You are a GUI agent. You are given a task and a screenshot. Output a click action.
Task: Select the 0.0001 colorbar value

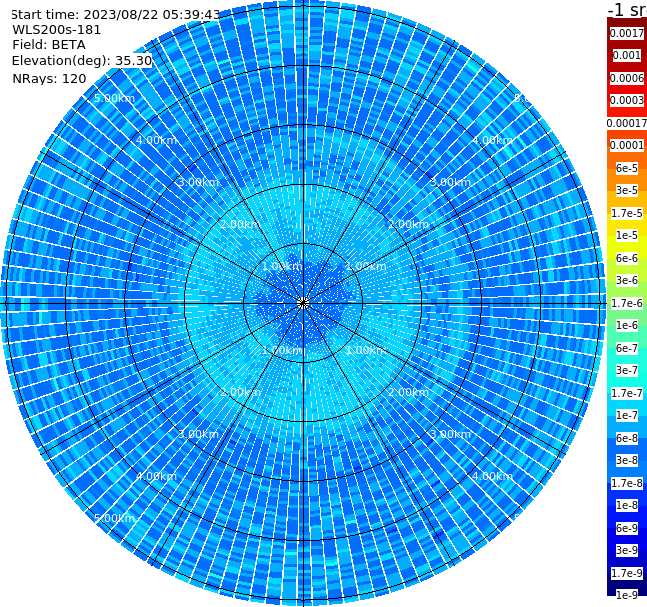(627, 145)
